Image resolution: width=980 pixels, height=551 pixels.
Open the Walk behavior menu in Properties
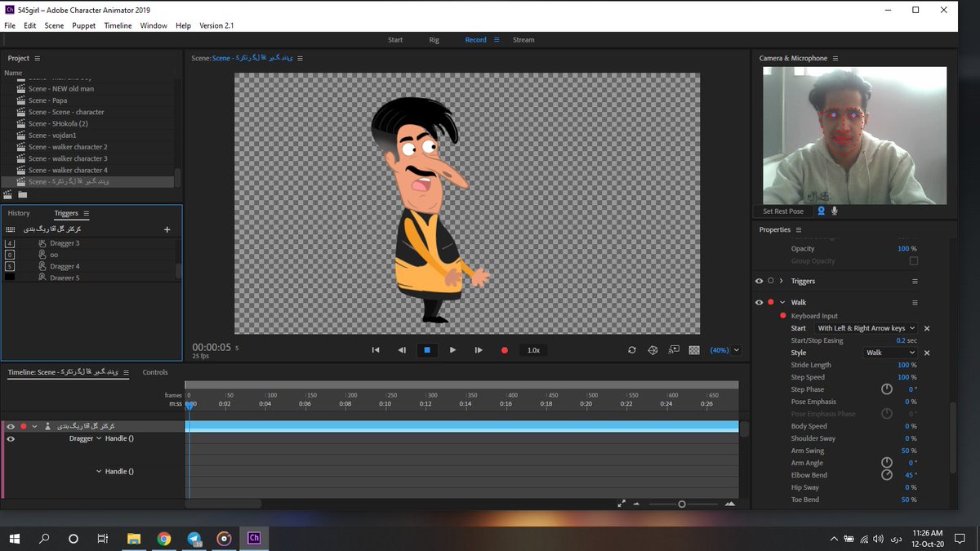tap(915, 302)
